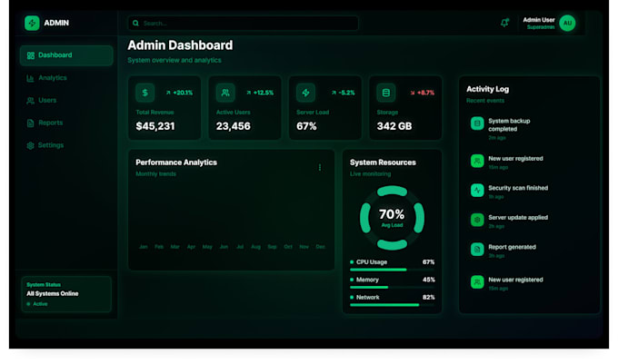Click the $45,231 revenue value
Image resolution: width=618 pixels, height=364 pixels.
pyautogui.click(x=155, y=126)
